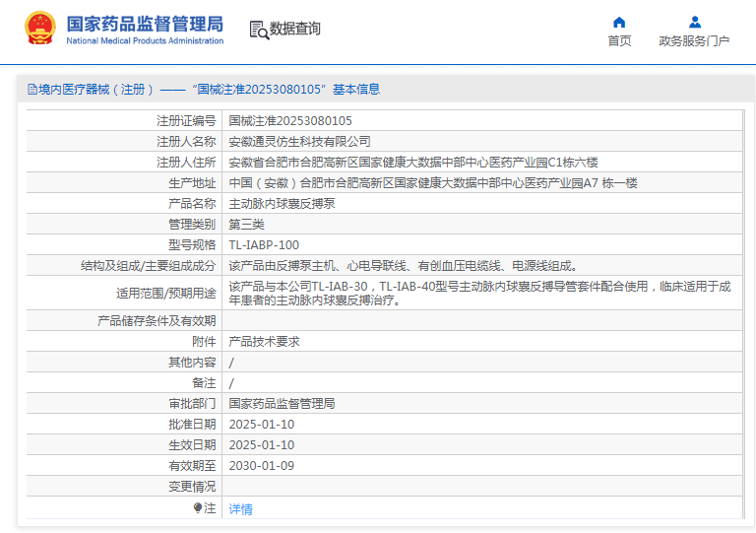Image resolution: width=756 pixels, height=533 pixels.
Task: Click the 注册证编号 label
Action: (186, 120)
